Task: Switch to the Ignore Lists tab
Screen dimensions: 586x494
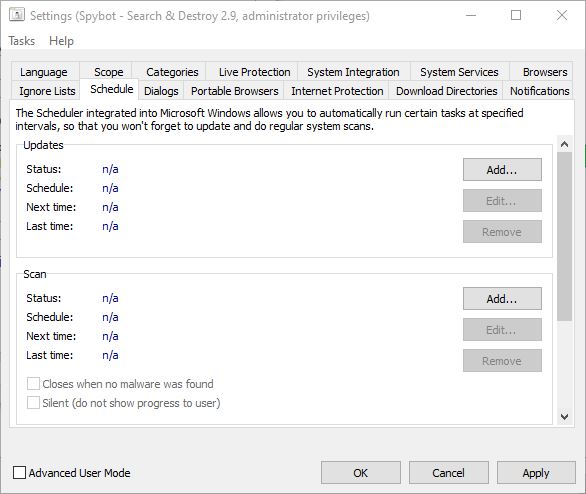Action: (x=47, y=91)
